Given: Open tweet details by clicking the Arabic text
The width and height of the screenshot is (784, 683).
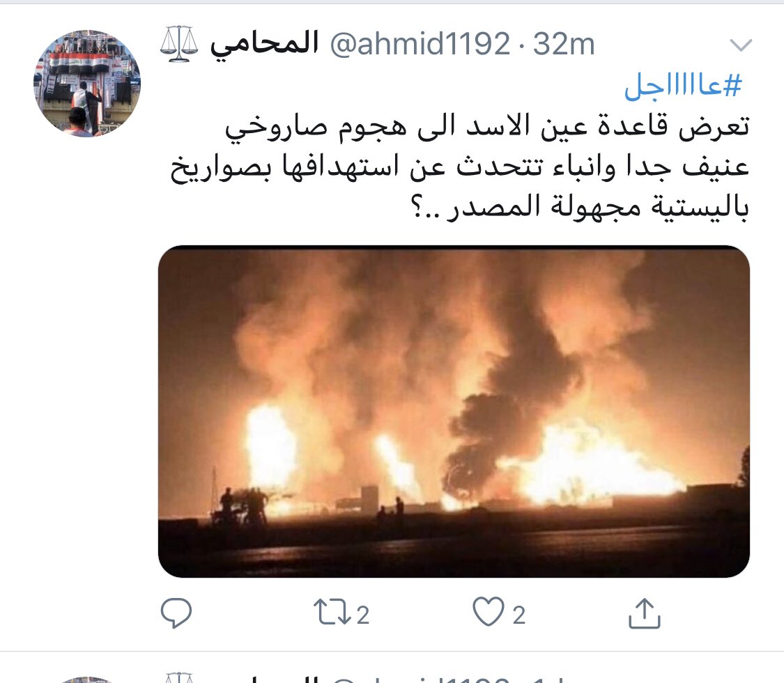Looking at the screenshot, I should coord(460,166).
